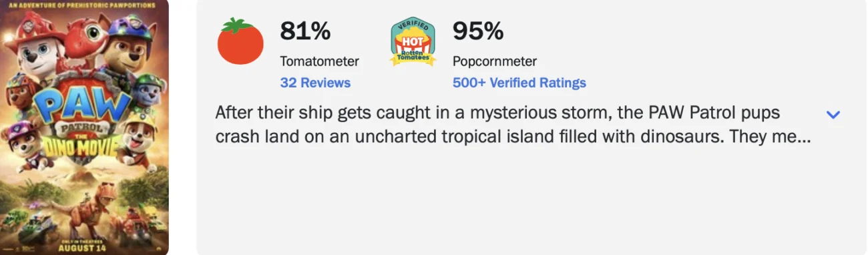Image resolution: width=868 pixels, height=255 pixels.
Task: Click the 95% Popcornmeter score
Action: (x=478, y=31)
